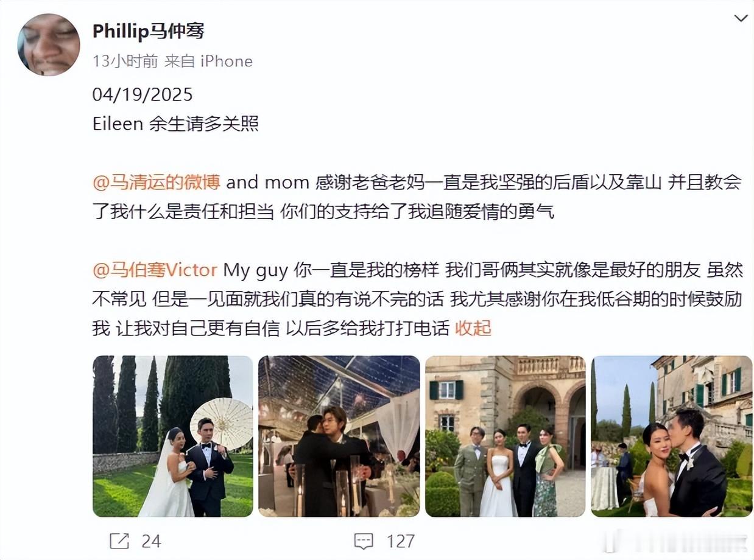Click the 04/19/2025 date line
Viewport: 754px width, 560px height.
(x=143, y=94)
